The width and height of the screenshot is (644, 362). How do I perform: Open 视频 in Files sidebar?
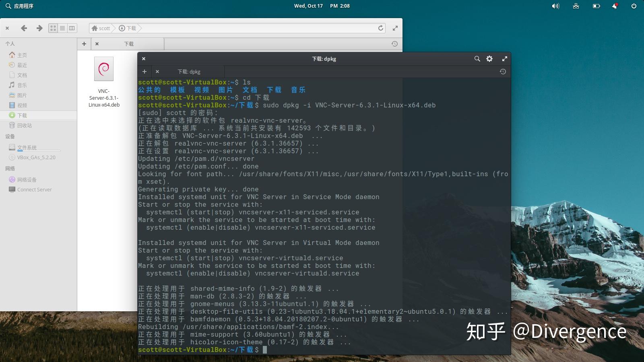tap(38, 105)
